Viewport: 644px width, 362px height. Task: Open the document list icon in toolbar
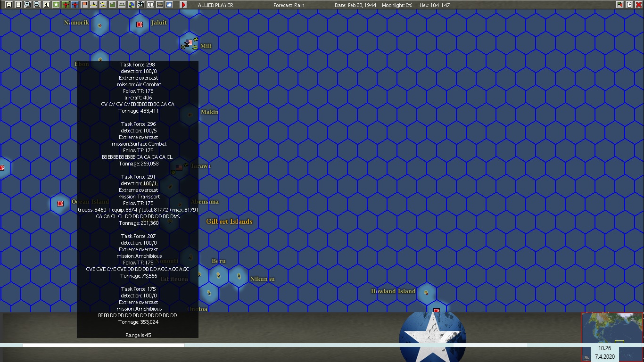point(18,5)
